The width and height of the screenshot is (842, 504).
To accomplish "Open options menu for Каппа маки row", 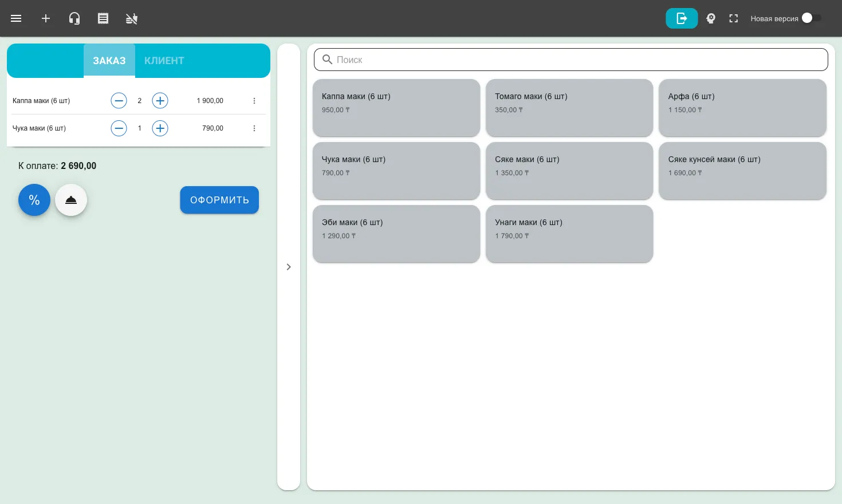I will (x=254, y=101).
